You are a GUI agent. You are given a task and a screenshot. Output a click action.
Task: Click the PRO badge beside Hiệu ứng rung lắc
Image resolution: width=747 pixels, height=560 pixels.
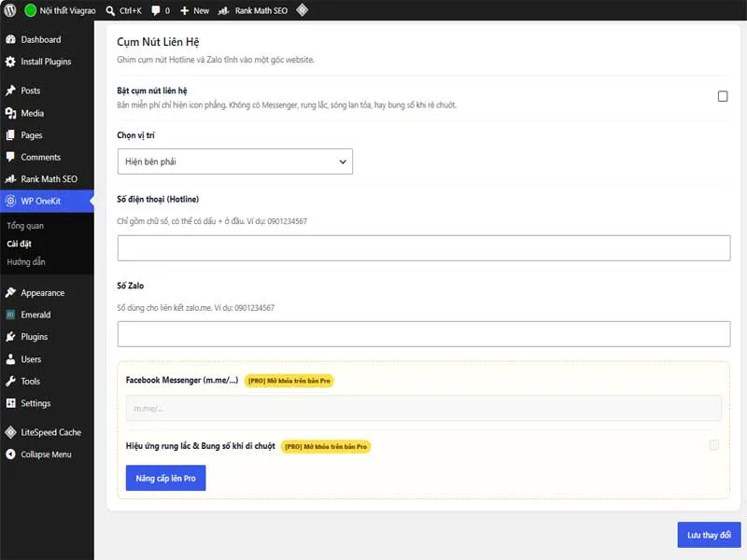pyautogui.click(x=326, y=447)
